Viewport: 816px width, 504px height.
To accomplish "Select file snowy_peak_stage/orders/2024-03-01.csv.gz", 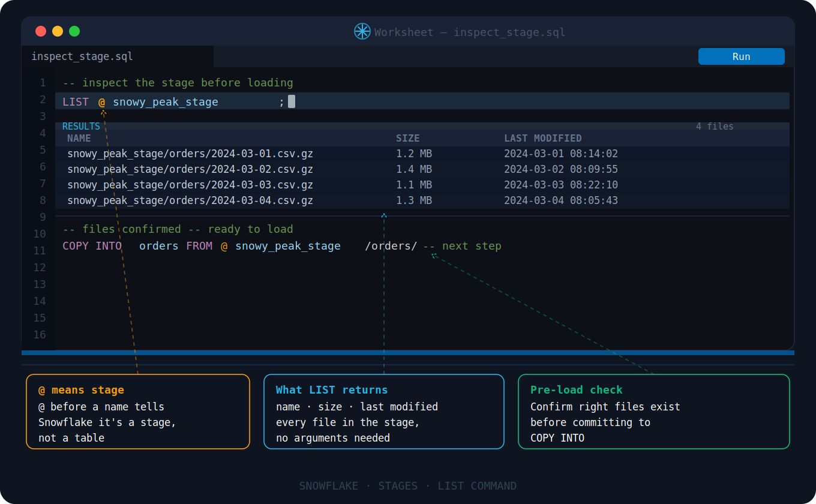I will 190,154.
